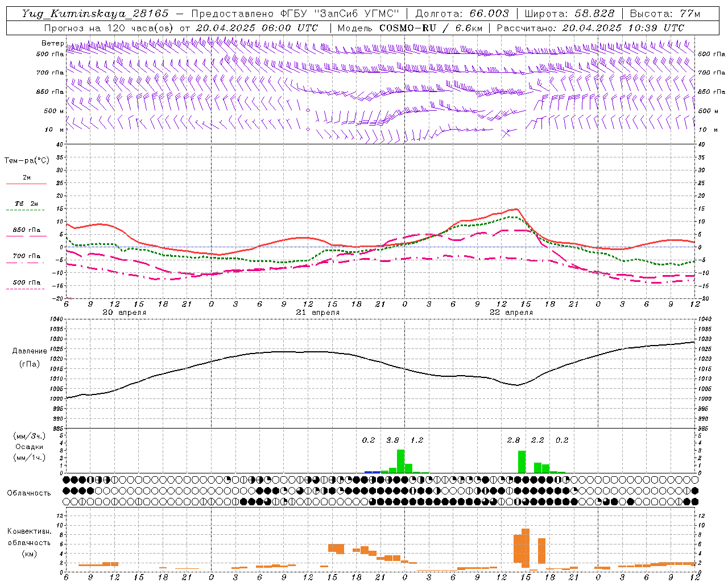Click the red '2м' temperature legend line
Viewport: 728px width, 582px height.
26,184
